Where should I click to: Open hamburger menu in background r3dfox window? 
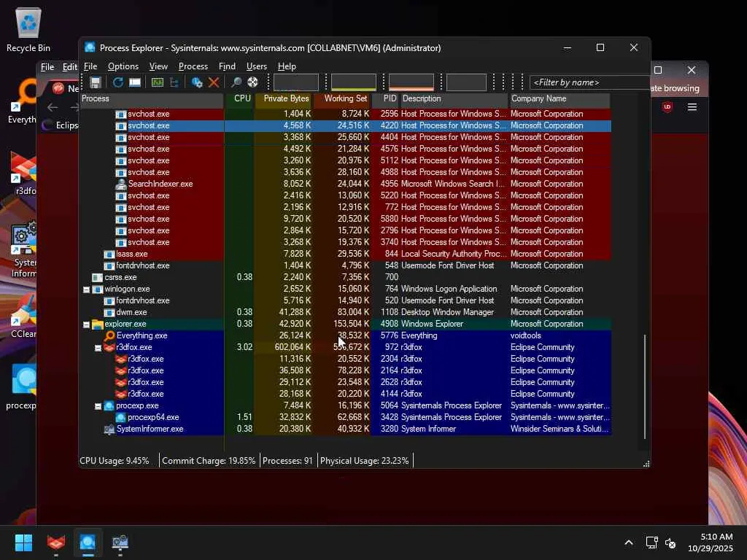(692, 107)
